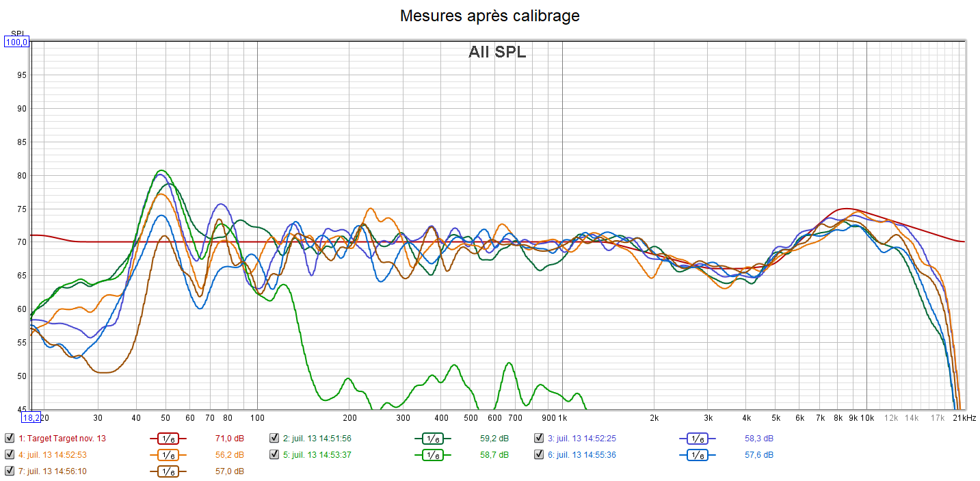Click the bright green 1/6 smoothing icon for trace 5
980x481 pixels.
point(433,455)
